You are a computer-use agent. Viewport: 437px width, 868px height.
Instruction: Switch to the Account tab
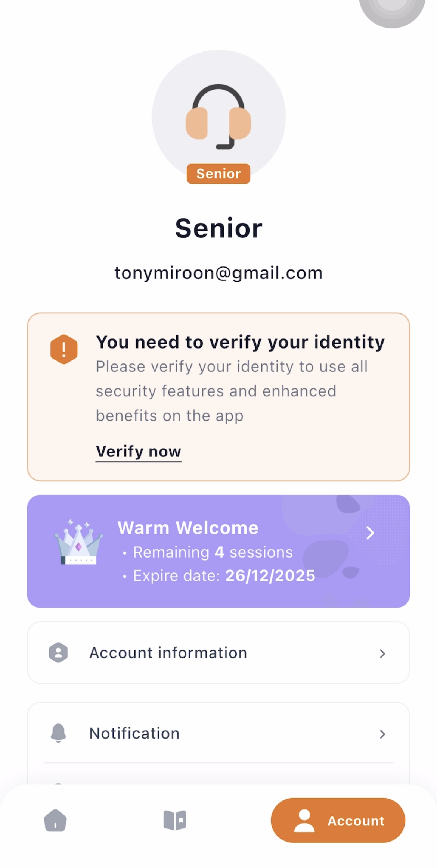pos(338,820)
